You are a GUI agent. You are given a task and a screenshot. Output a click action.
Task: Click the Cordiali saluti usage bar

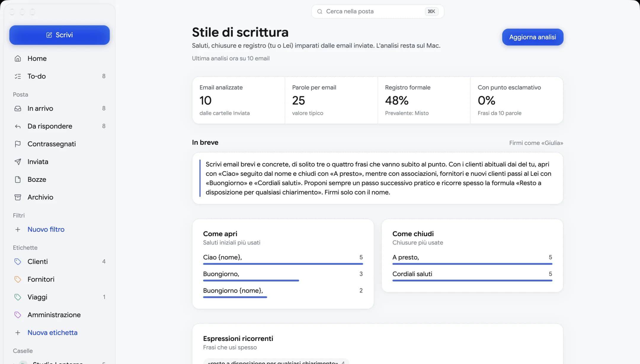(472, 280)
